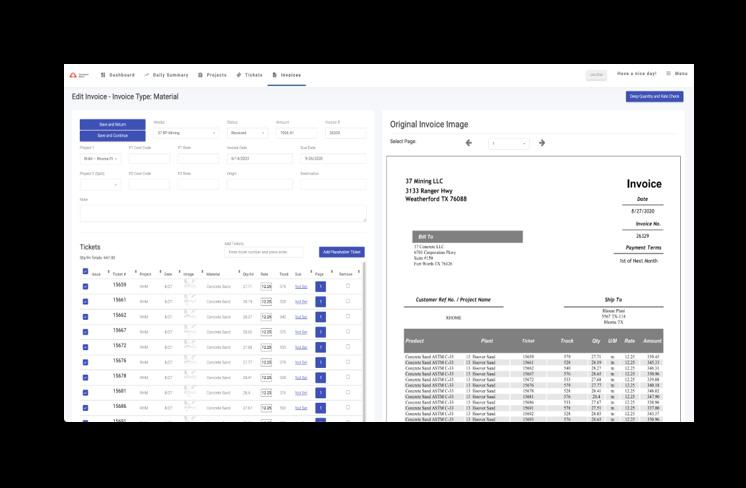Open the Daily Summary tab
746x488 pixels.
click(x=166, y=75)
